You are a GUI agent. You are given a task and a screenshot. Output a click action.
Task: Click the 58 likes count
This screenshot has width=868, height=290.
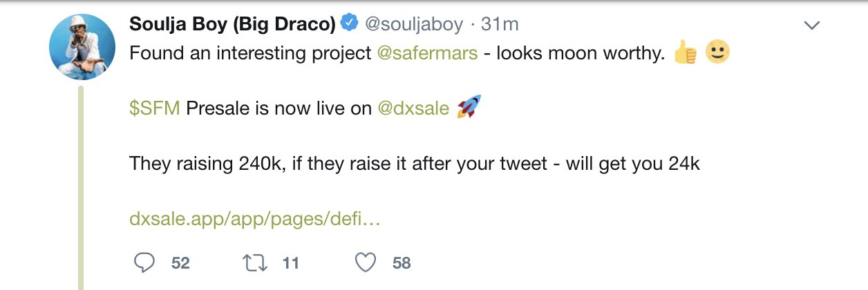pos(402,262)
